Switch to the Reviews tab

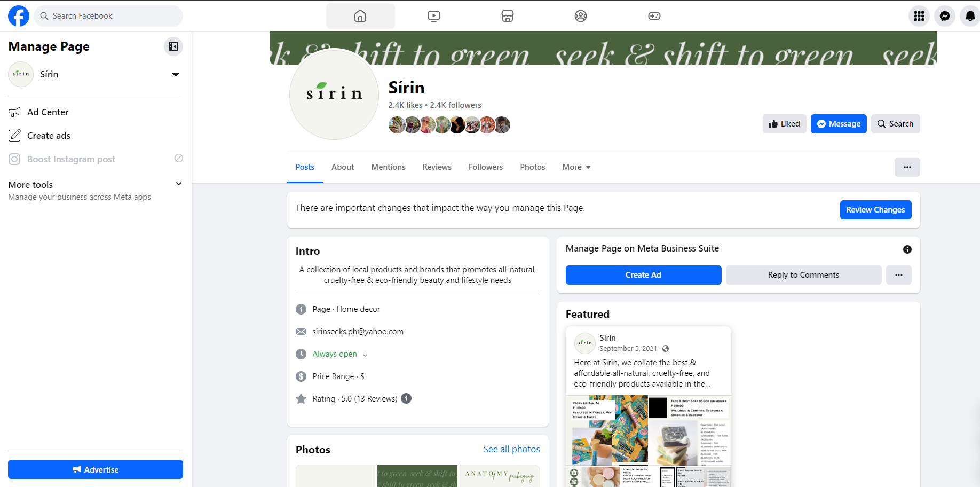[x=437, y=167]
